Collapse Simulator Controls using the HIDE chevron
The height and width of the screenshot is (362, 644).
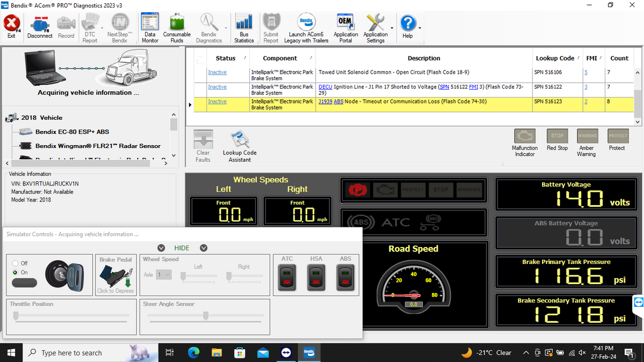tap(161, 248)
